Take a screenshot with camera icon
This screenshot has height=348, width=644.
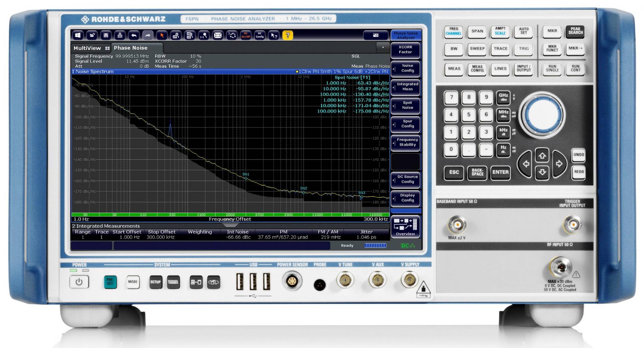(375, 35)
